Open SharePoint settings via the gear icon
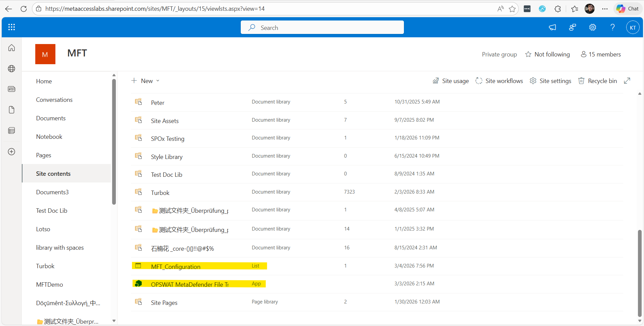The width and height of the screenshot is (644, 326). 592,27
